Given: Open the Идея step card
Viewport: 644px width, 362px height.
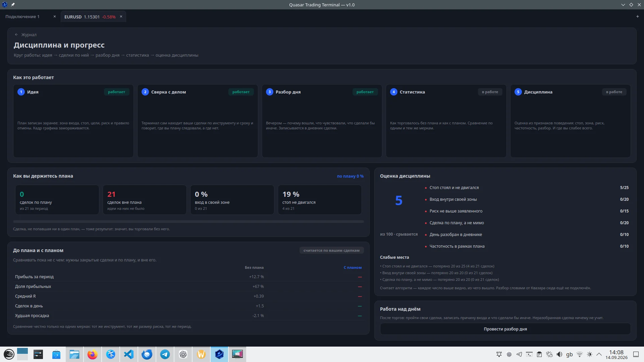Looking at the screenshot, I should tap(73, 121).
